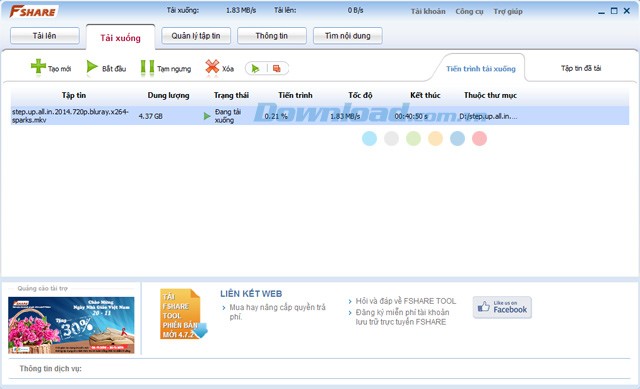Image resolution: width=640 pixels, height=389 pixels.
Task: Open the Đăng ký miễn phí tài khoản link
Action: 402,317
